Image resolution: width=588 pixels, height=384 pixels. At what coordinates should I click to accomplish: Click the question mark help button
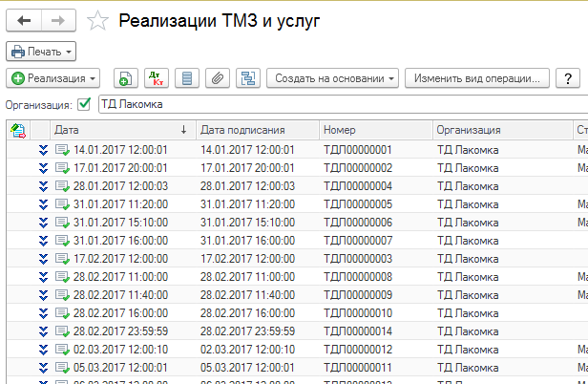point(569,77)
